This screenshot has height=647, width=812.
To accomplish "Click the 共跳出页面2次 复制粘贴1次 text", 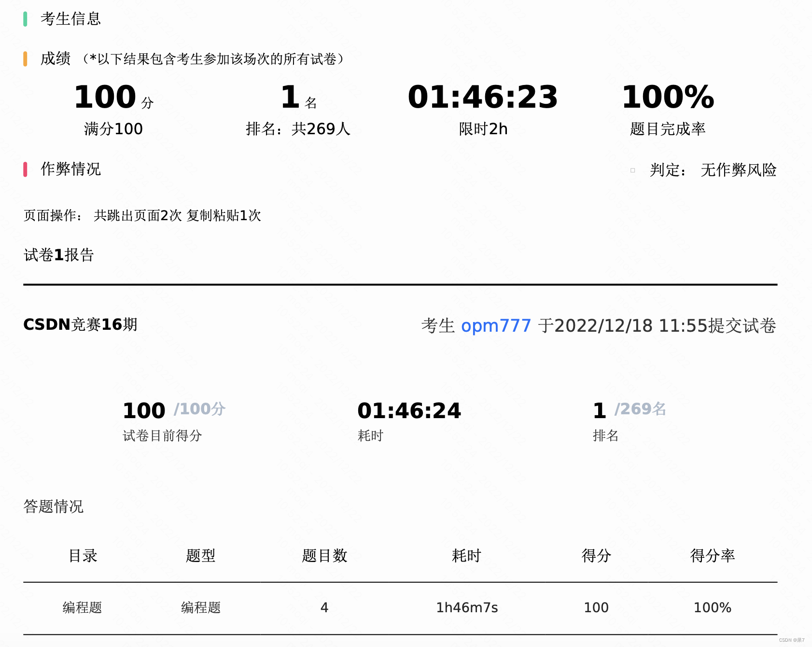I will 177,215.
